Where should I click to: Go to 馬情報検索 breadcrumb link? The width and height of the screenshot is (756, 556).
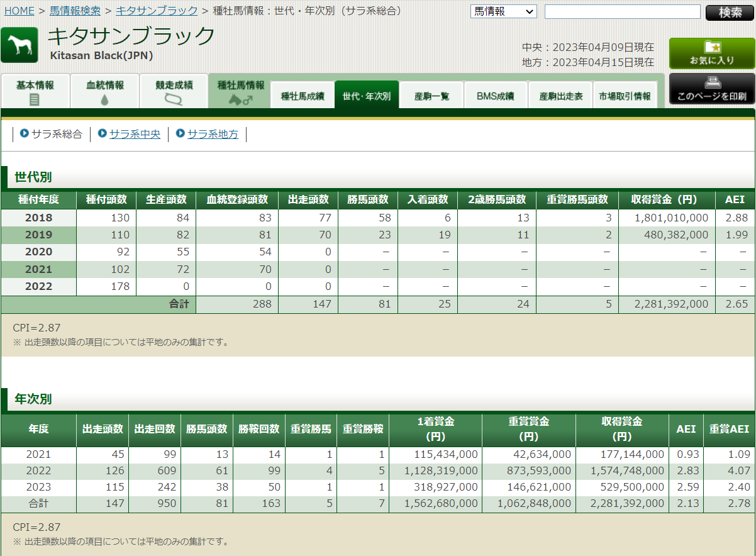coord(75,11)
